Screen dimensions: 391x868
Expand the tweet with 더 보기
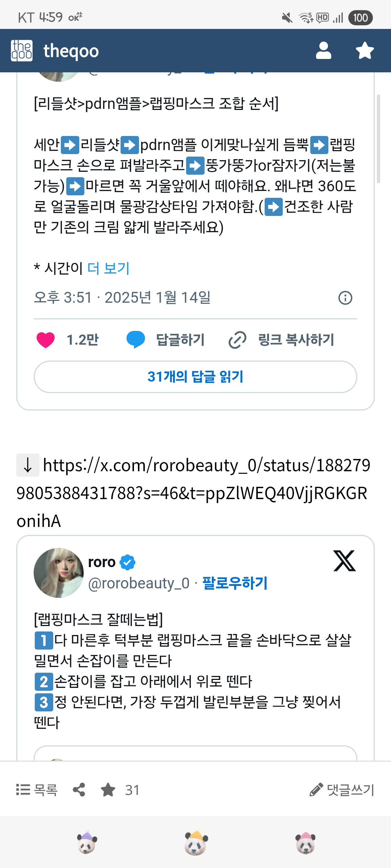[x=109, y=268]
